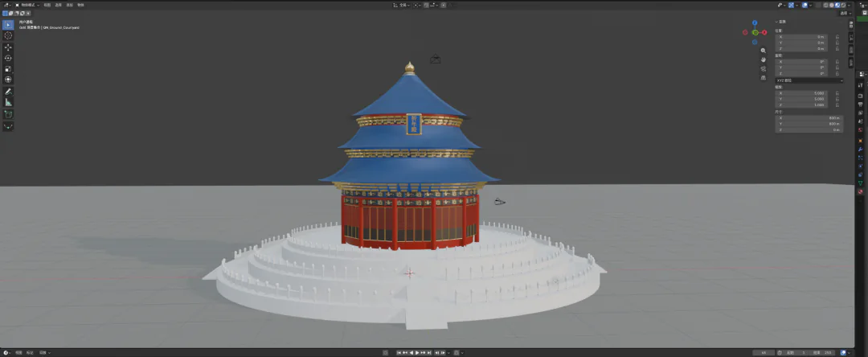Open Material properties red sphere icon
The height and width of the screenshot is (357, 868).
(860, 191)
